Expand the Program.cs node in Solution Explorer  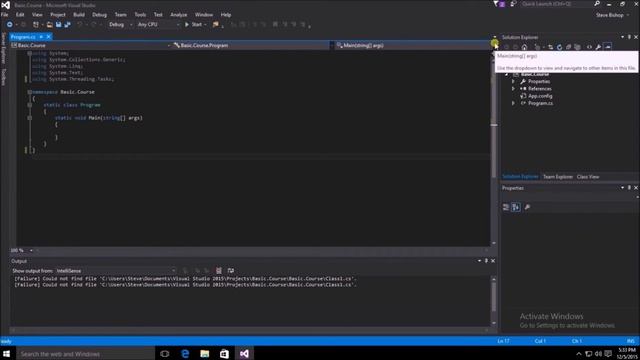pos(513,103)
